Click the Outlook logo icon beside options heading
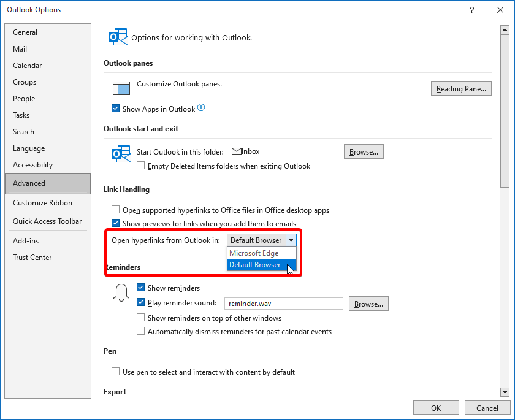Viewport: 515px width, 420px height. [x=118, y=37]
